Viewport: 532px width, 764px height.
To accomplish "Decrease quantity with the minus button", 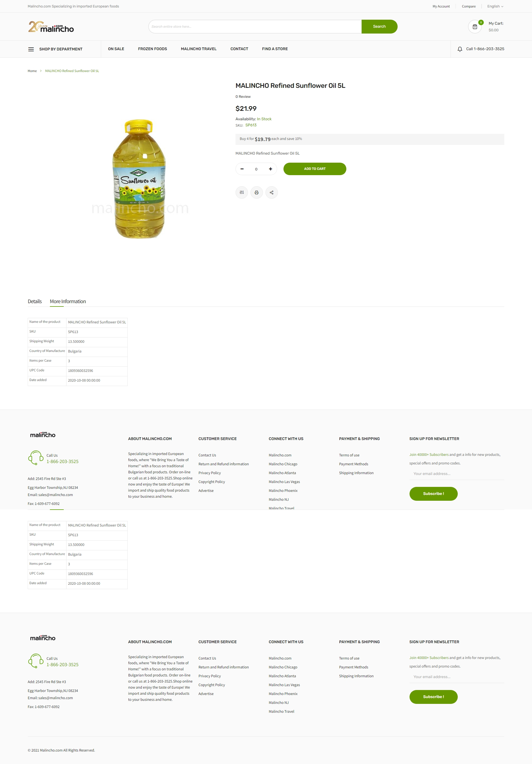I will (242, 169).
